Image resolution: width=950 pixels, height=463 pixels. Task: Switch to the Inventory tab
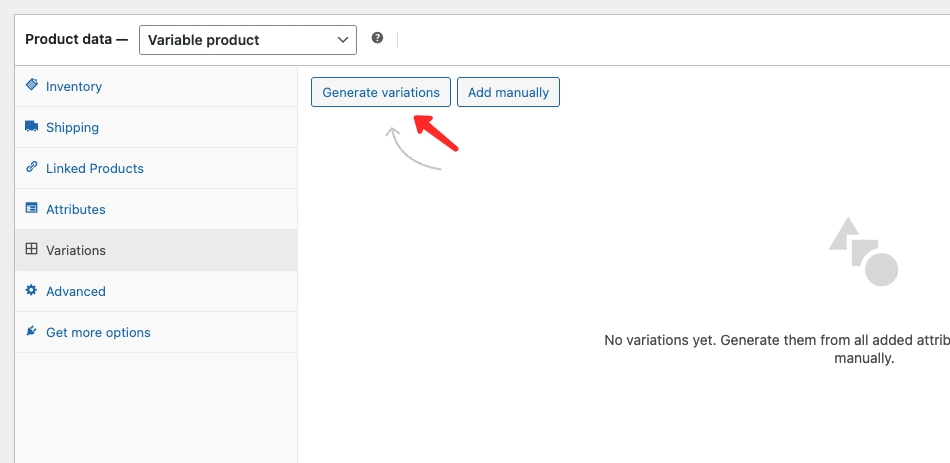click(74, 87)
